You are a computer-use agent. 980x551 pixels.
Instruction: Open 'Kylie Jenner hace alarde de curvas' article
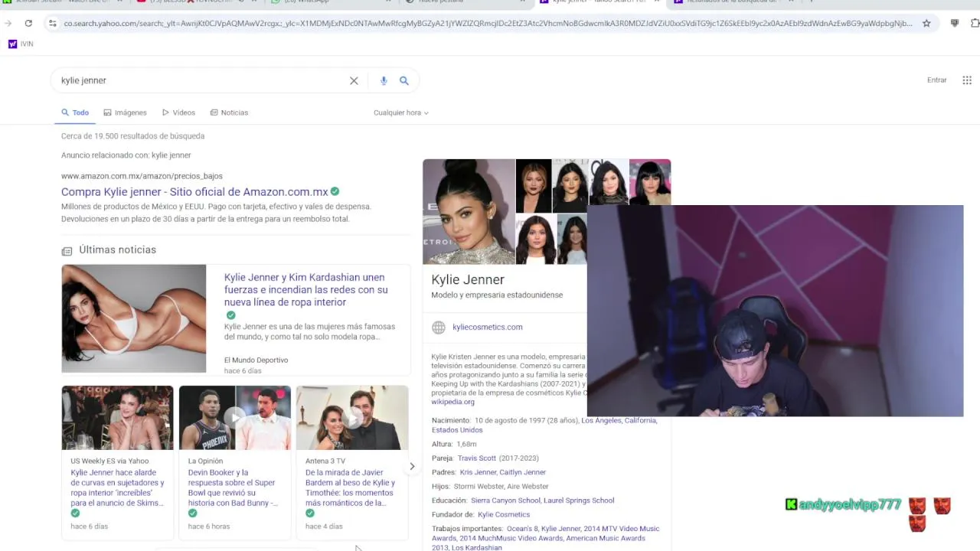click(x=117, y=487)
